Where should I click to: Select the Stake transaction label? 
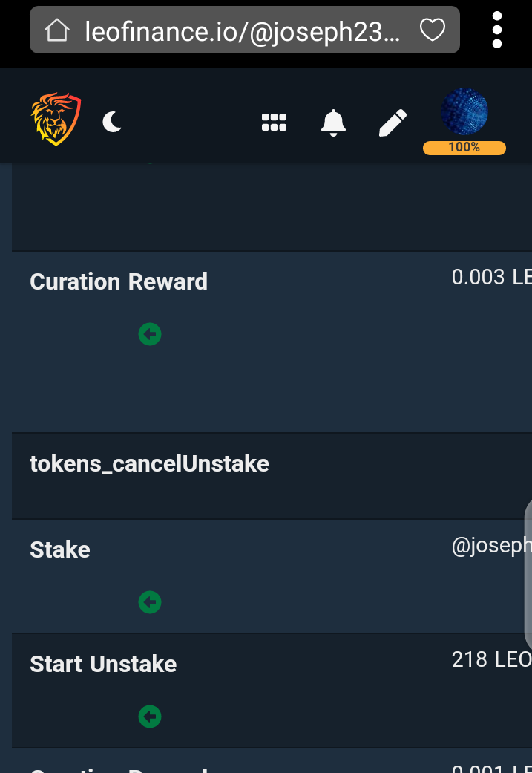60,550
